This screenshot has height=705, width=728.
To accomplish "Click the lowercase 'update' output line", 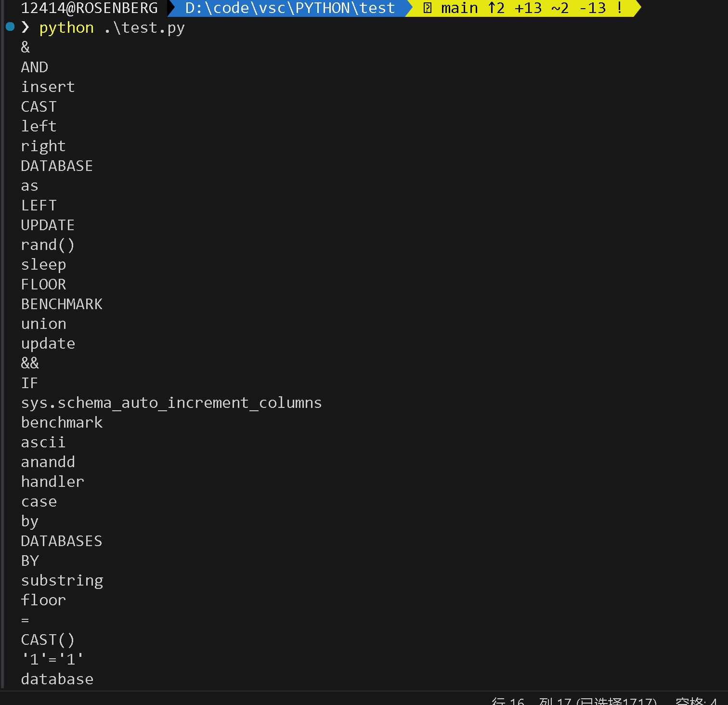I will click(48, 343).
